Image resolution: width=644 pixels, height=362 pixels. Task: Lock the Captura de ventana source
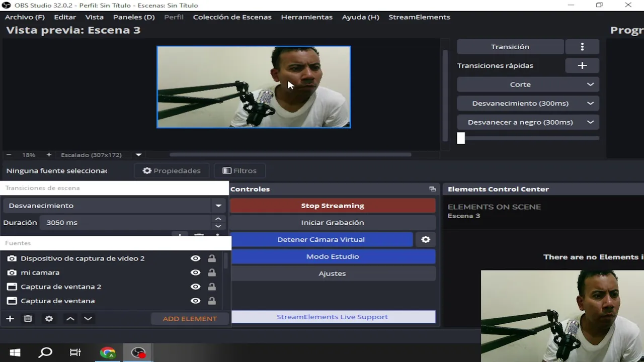[212, 301]
